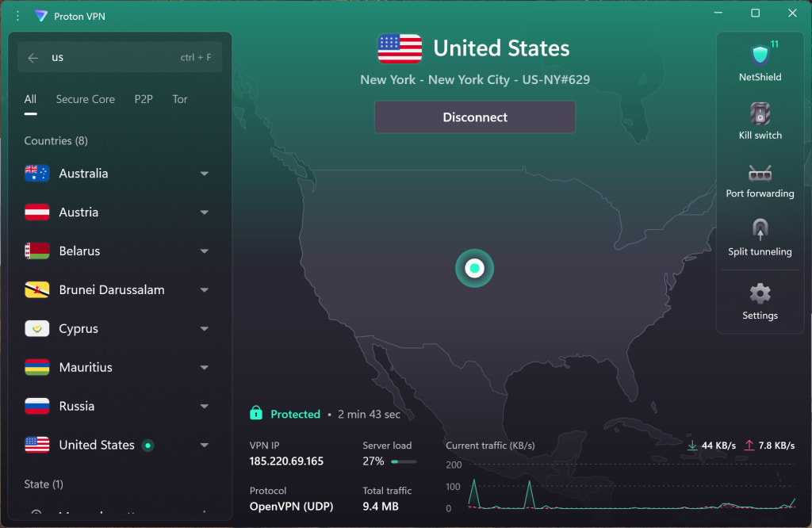Expand the United States server list
The height and width of the screenshot is (528, 812).
pyautogui.click(x=205, y=446)
